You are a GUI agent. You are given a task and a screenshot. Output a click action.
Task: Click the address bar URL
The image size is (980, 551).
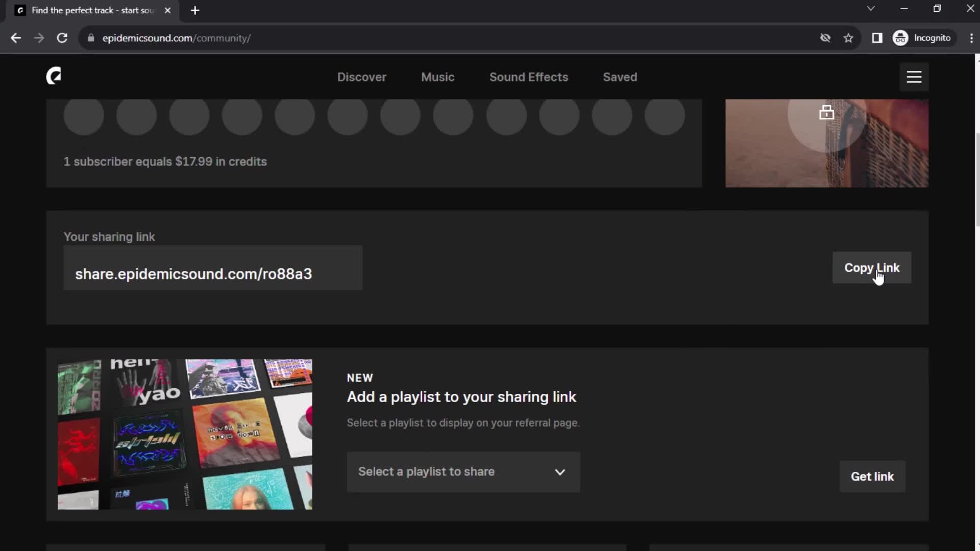point(176,38)
